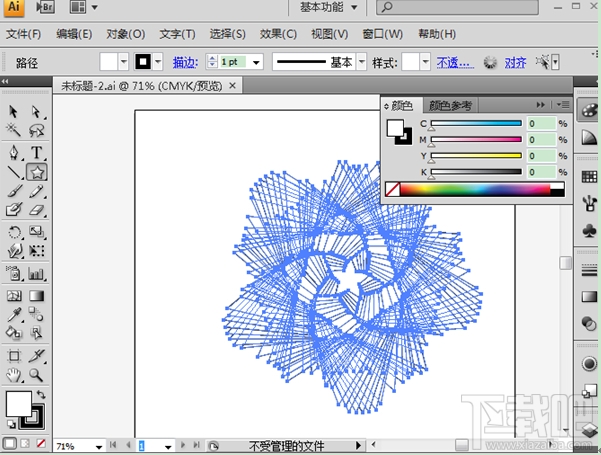This screenshot has width=601, height=455.
Task: Click the magenta M percentage input field
Action: [x=541, y=140]
